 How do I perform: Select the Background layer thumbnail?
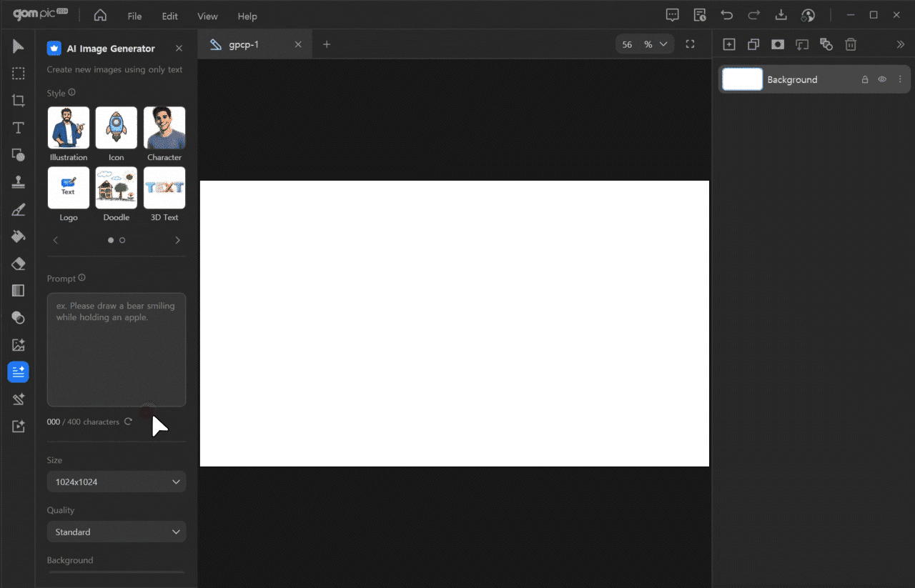coord(743,79)
